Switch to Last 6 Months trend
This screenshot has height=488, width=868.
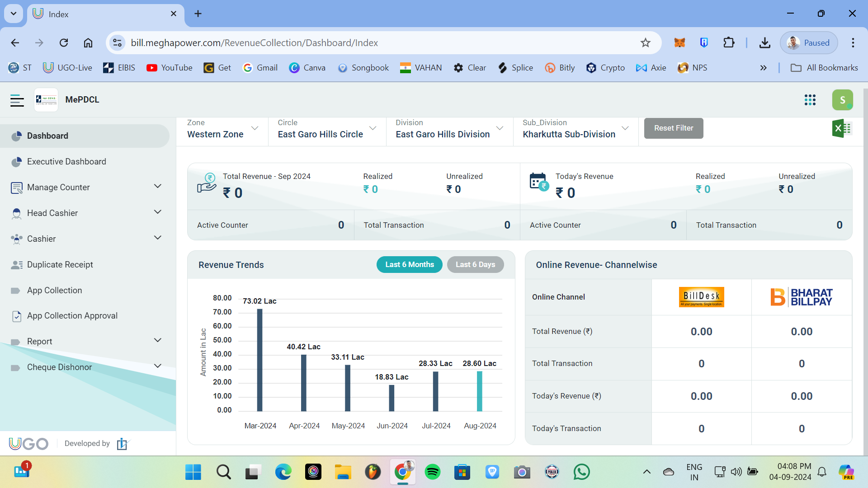click(410, 265)
